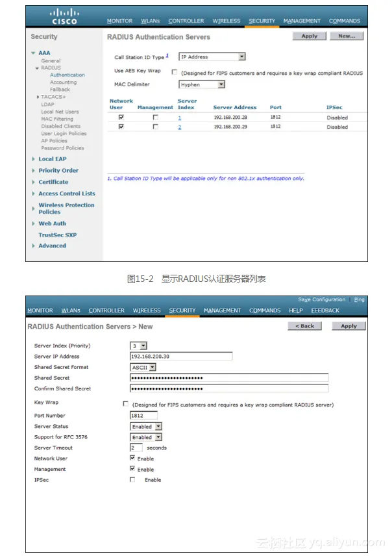Select Password Policies in sidebar
The image size is (392, 556).
click(62, 148)
